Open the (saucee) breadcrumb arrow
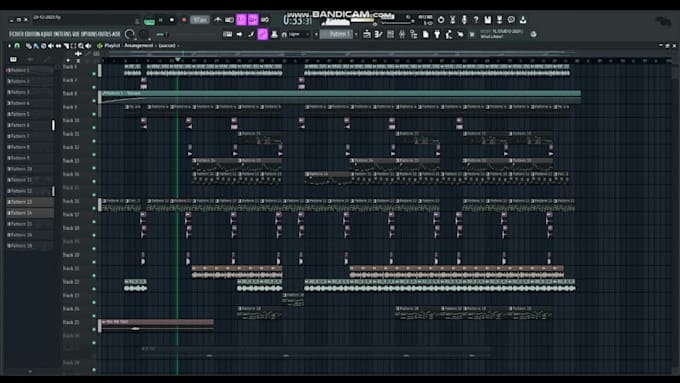 [x=178, y=46]
